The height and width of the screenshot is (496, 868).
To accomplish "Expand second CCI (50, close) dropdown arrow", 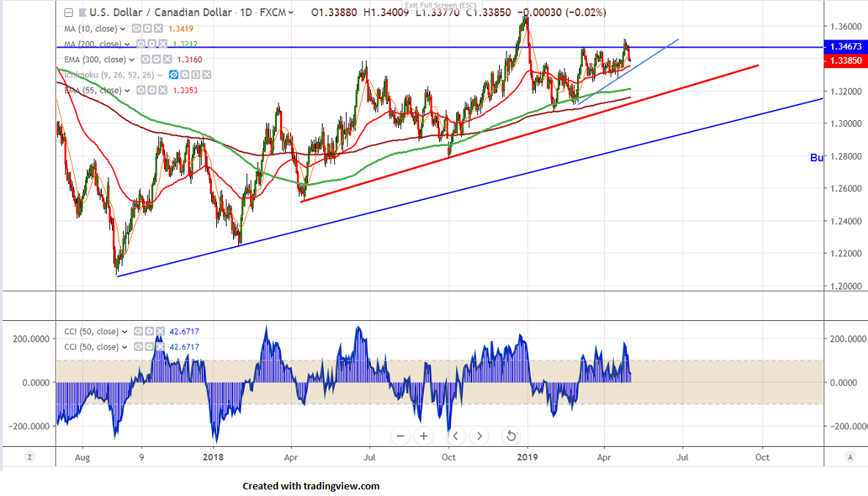I will point(125,347).
